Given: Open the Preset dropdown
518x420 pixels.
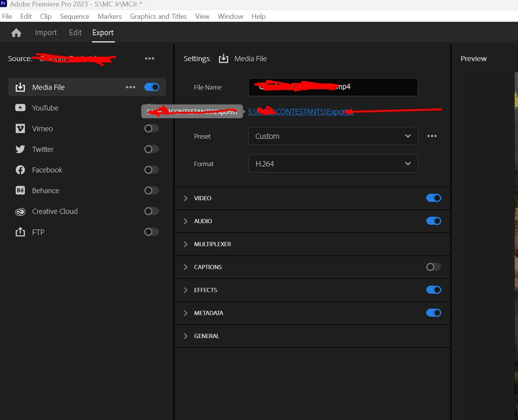Looking at the screenshot, I should (333, 136).
